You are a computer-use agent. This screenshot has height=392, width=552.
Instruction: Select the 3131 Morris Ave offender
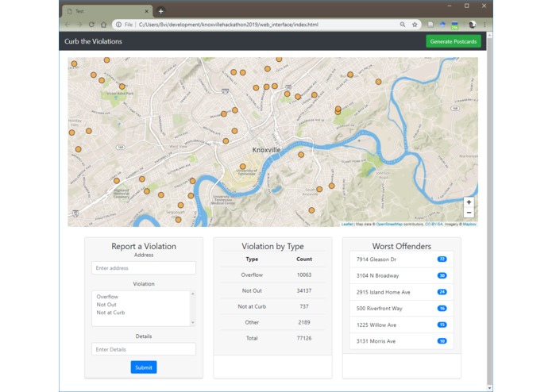(402, 341)
